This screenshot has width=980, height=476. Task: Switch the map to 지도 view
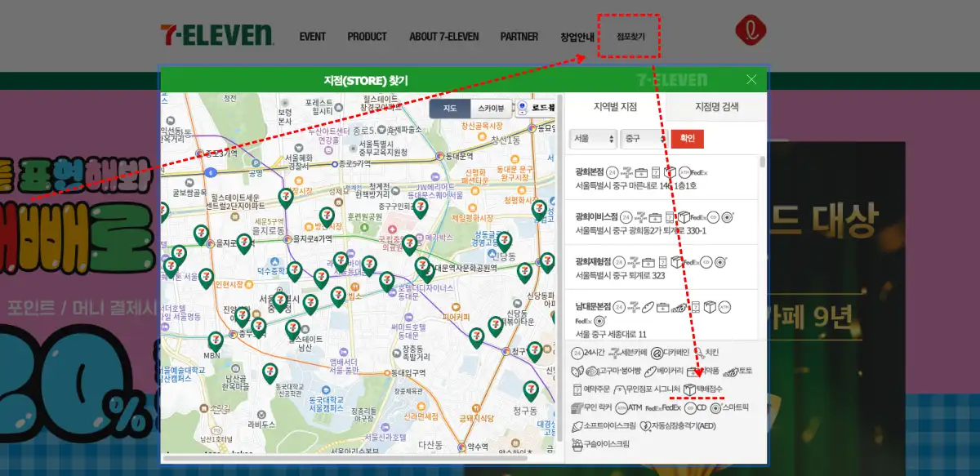[450, 108]
